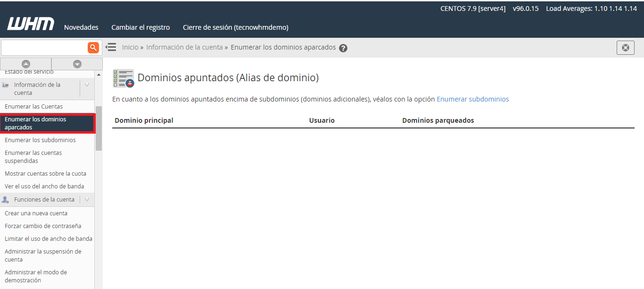Click the up arrow collapse-all button

26,64
